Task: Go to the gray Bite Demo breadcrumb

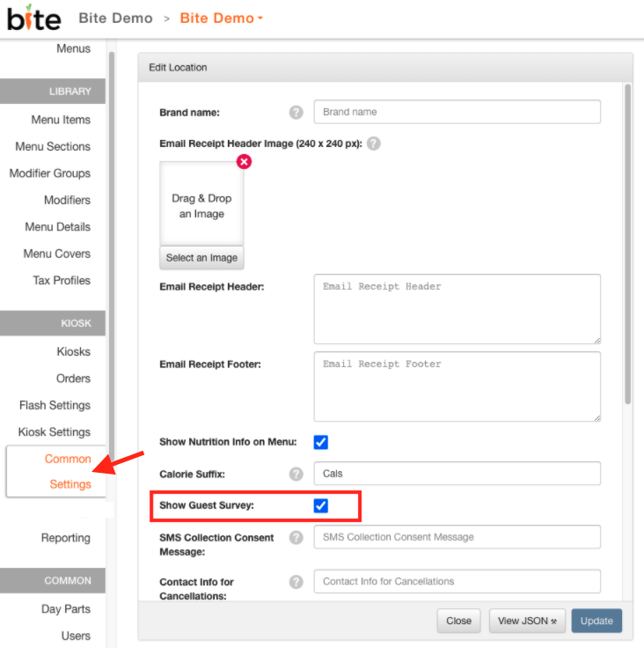Action: tap(115, 18)
